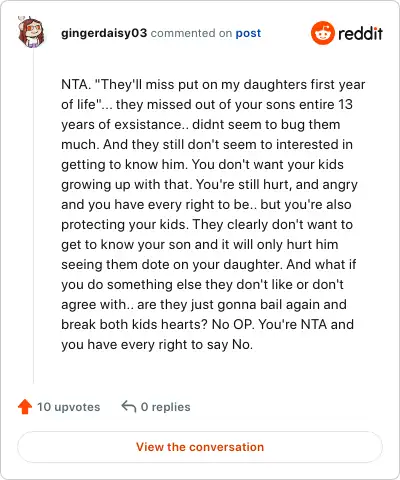Image resolution: width=400 pixels, height=480 pixels.
Task: Click the final line "you have every right to say No."
Action: pos(157,345)
